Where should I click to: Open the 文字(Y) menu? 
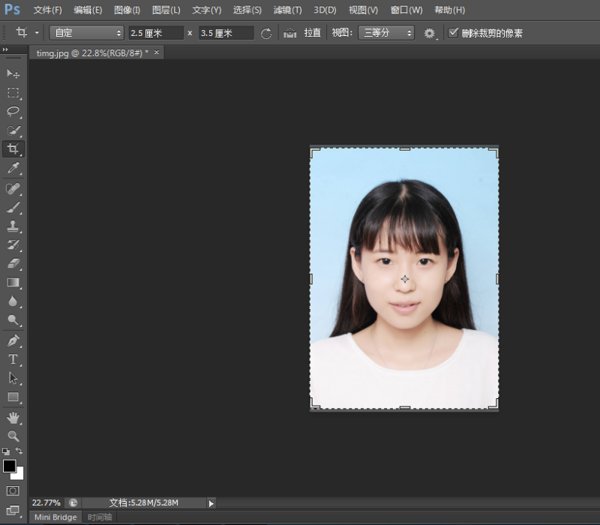click(207, 10)
